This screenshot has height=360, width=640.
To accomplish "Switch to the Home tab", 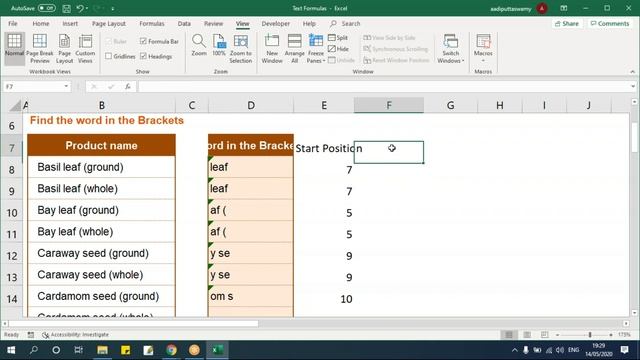I will point(41,24).
